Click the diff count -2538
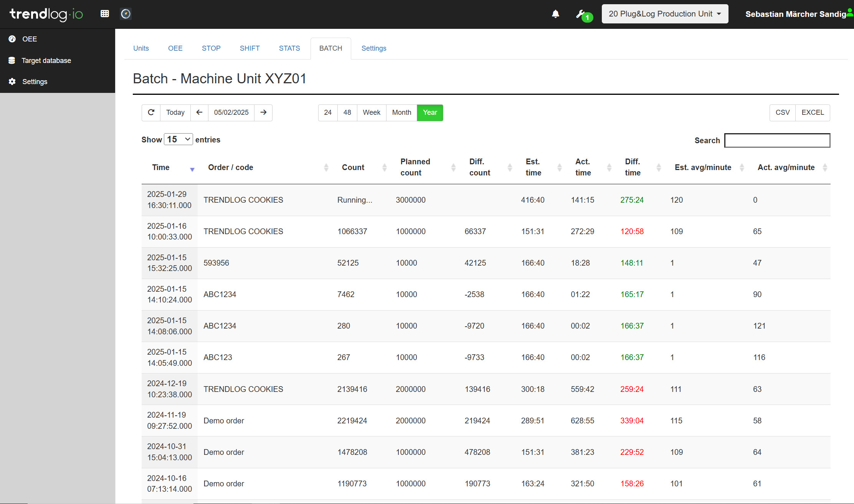854x504 pixels. (474, 294)
